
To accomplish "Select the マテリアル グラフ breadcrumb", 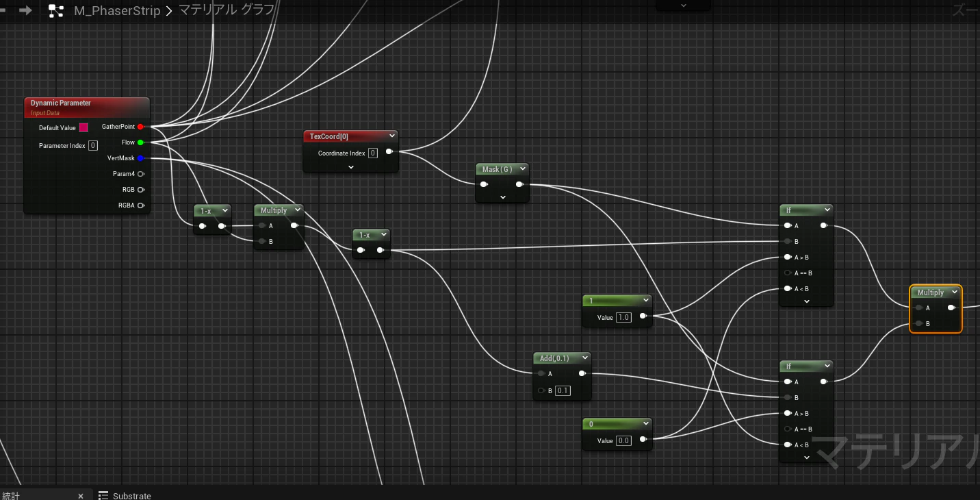I will point(227,10).
